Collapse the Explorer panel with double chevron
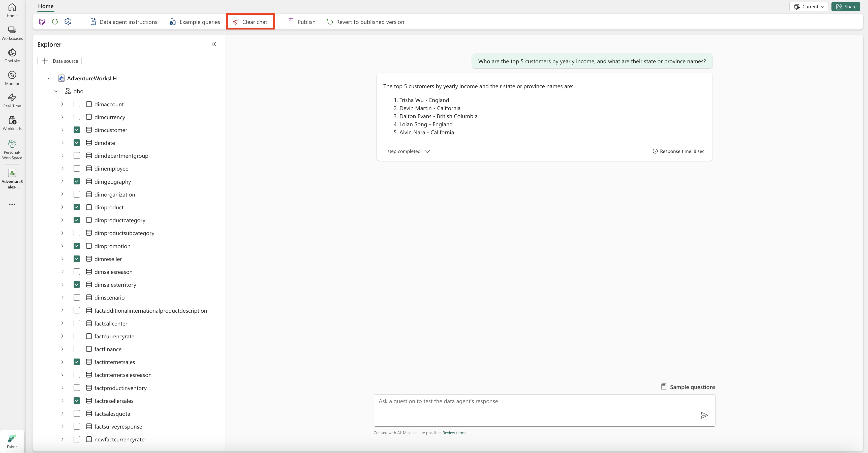The image size is (868, 453). coord(214,44)
